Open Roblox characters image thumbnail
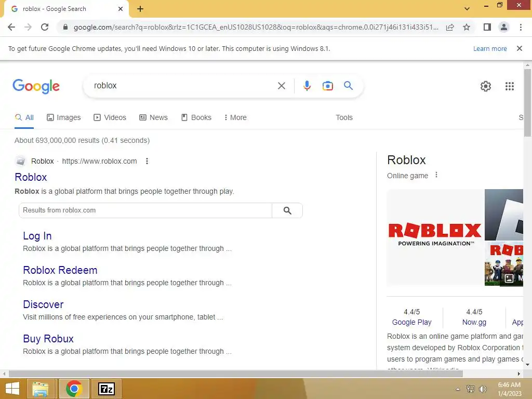This screenshot has height=399, width=532. pos(504,263)
